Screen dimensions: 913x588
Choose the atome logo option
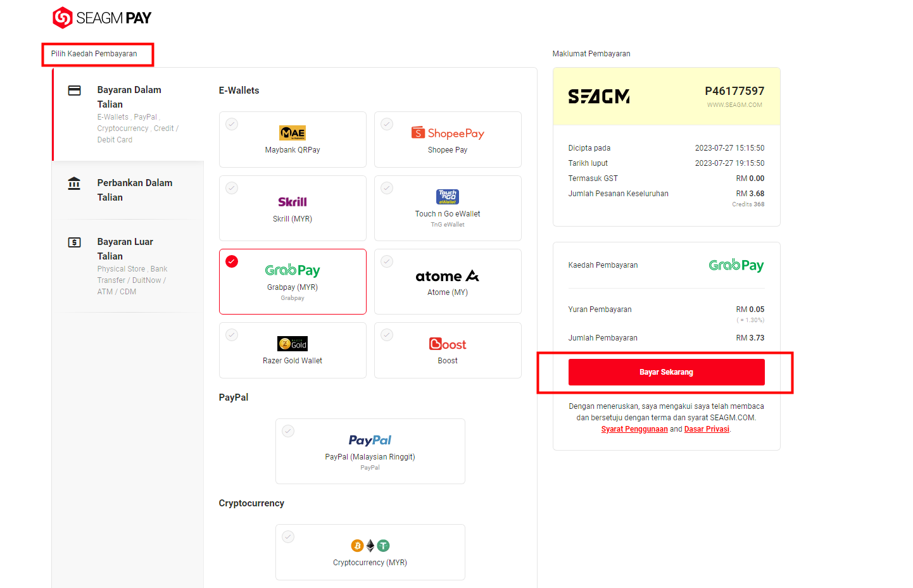[448, 276]
